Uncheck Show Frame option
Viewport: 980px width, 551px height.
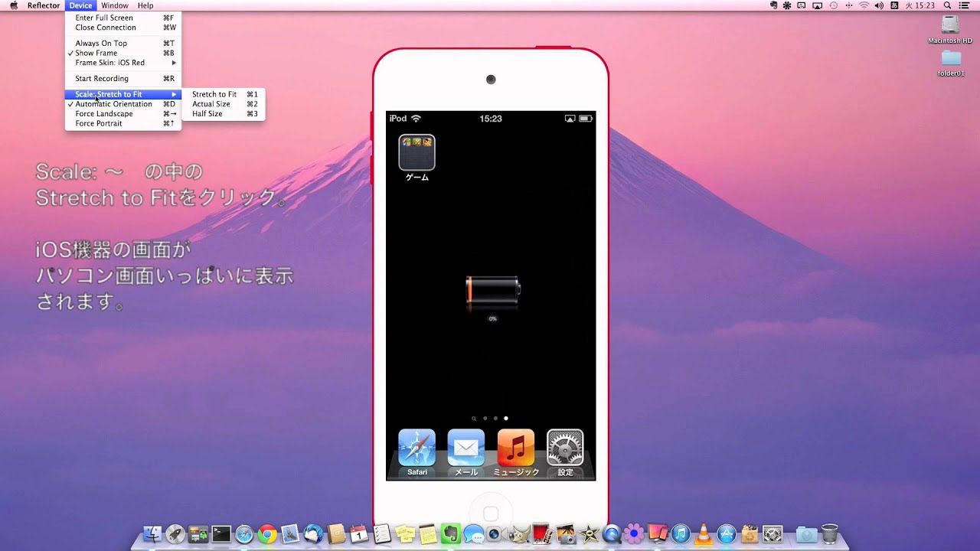[123, 53]
